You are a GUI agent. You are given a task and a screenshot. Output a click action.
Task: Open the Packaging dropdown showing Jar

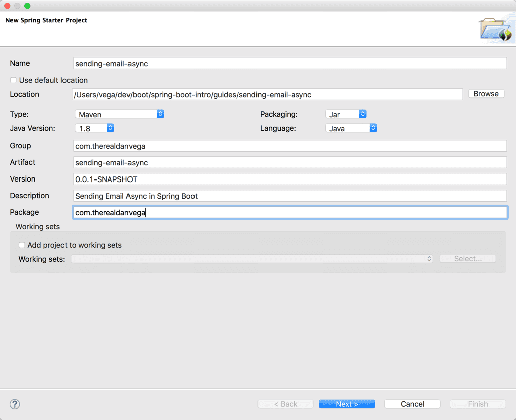click(x=346, y=114)
